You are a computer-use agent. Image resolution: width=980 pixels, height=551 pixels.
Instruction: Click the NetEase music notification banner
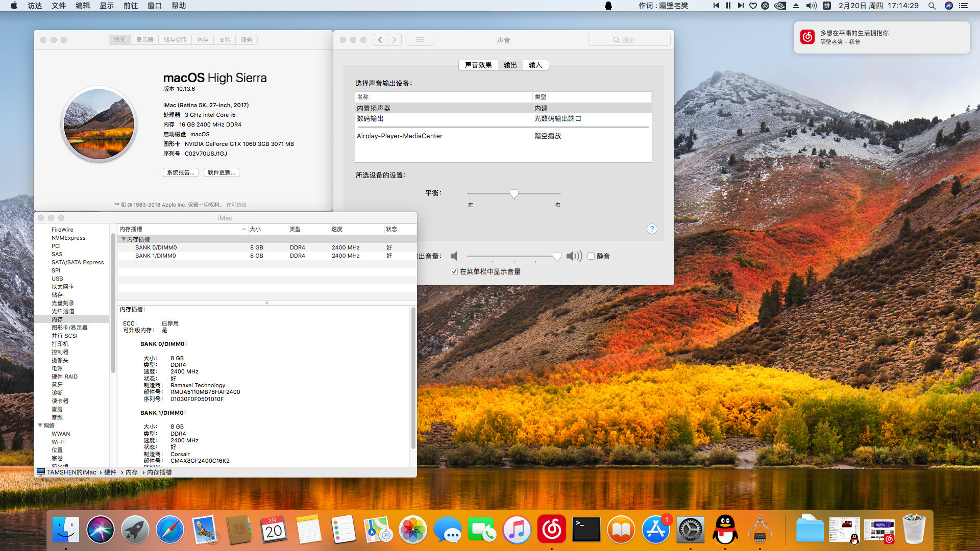(x=881, y=37)
